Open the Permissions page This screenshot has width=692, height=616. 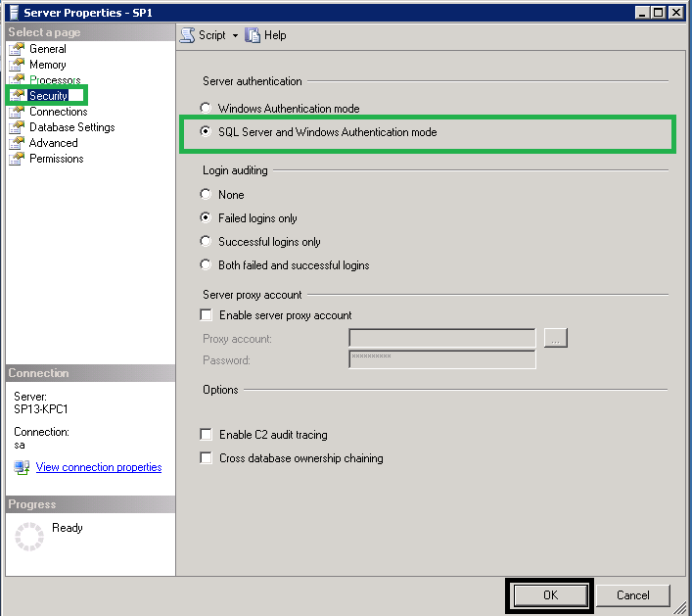point(57,159)
